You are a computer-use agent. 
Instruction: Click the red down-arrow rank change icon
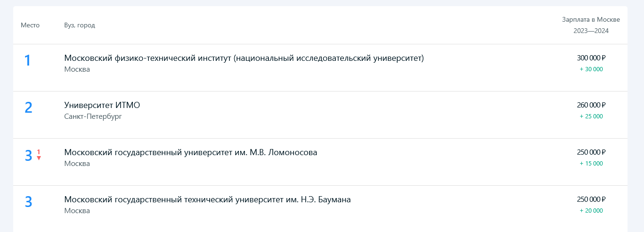point(39,158)
